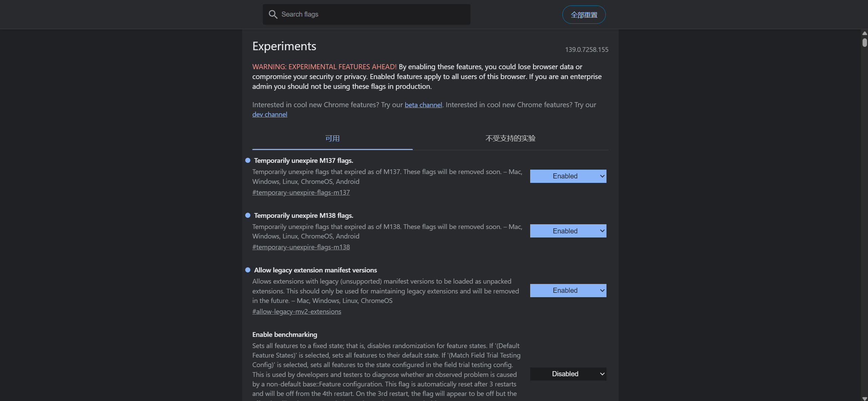This screenshot has width=868, height=401.
Task: Open the dev channel link
Action: 270,115
